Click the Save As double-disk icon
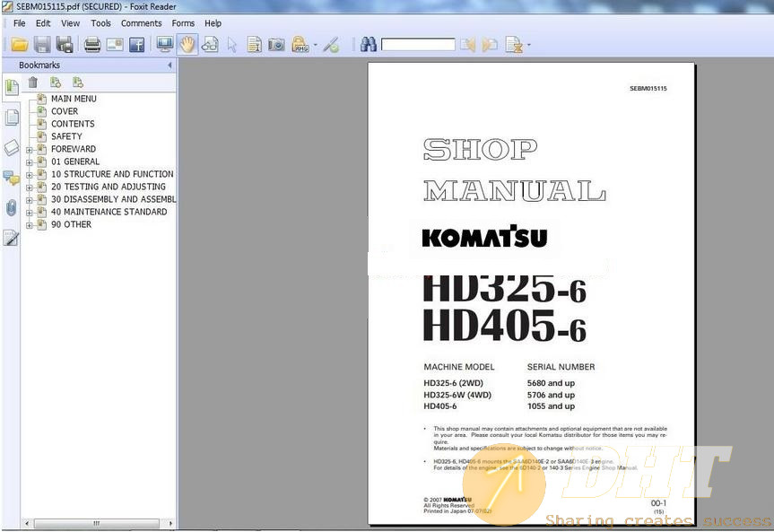Screen dimensions: 774x532 point(65,45)
